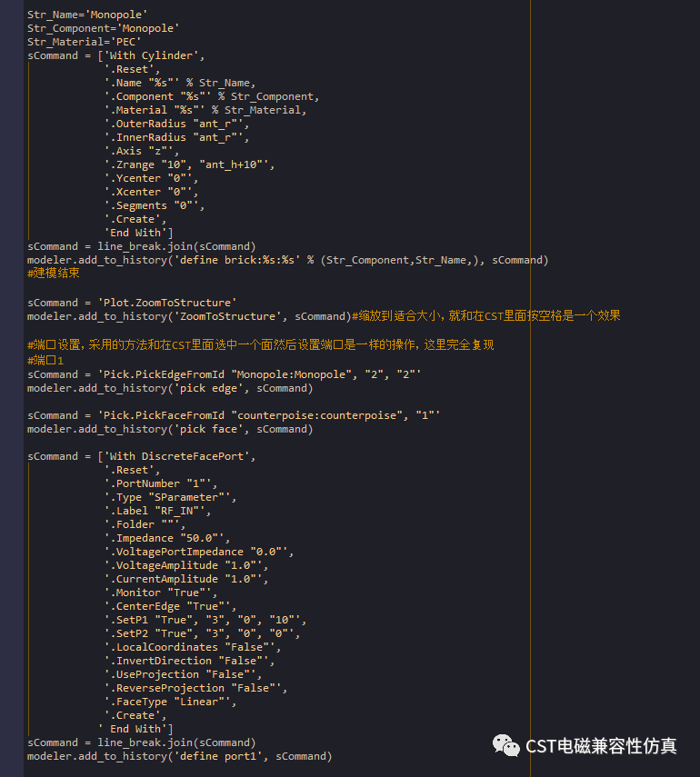Click the comment starting with #端口设置
This screenshot has width=700, height=777.
click(261, 345)
